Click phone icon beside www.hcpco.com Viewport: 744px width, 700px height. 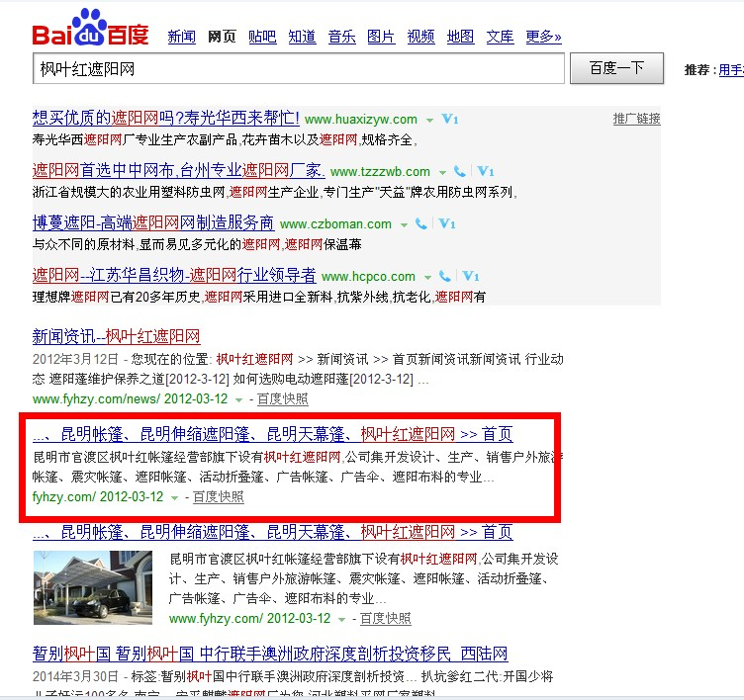pos(447,277)
